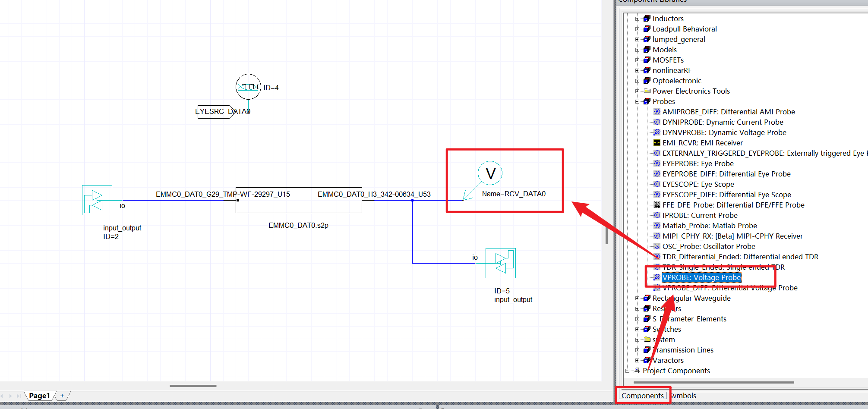Screen dimensions: 868x409
Task: Click the FFE_DFE_Probe component icon
Action: tap(657, 205)
